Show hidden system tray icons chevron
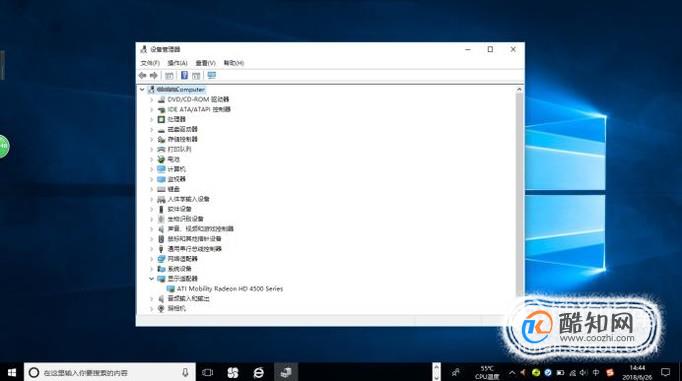682x381 pixels. (x=512, y=373)
